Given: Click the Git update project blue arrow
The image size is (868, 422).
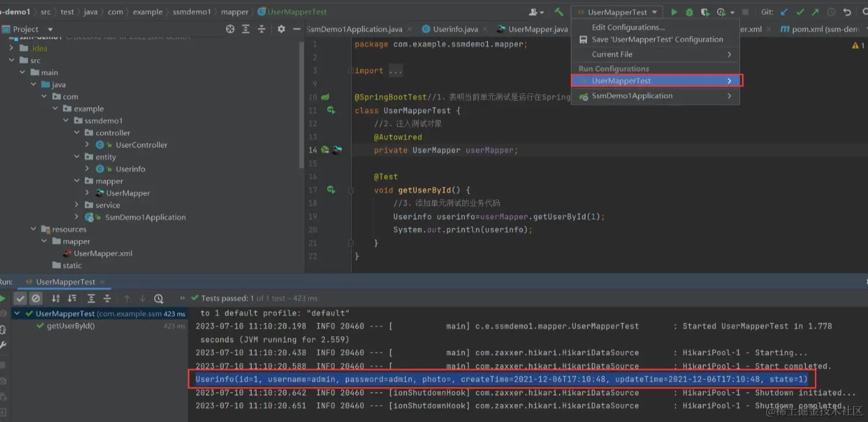Looking at the screenshot, I should tap(784, 12).
